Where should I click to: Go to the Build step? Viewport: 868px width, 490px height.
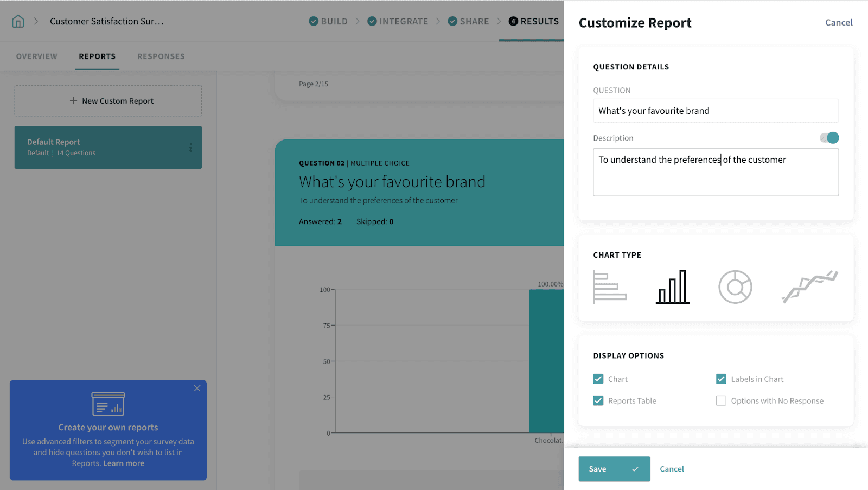point(328,22)
